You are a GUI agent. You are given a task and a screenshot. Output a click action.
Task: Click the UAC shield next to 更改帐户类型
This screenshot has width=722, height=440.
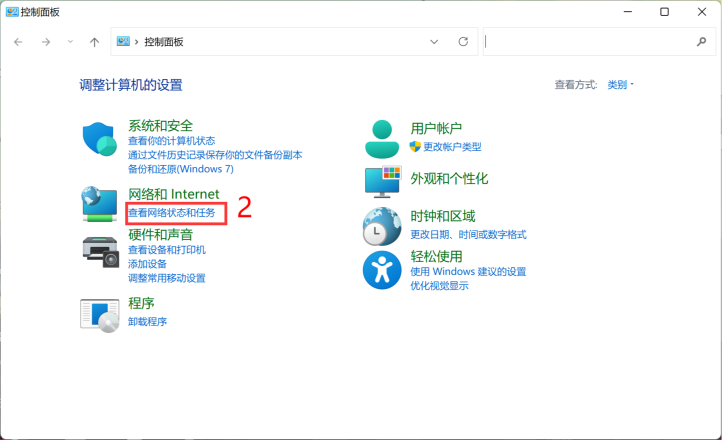click(415, 146)
